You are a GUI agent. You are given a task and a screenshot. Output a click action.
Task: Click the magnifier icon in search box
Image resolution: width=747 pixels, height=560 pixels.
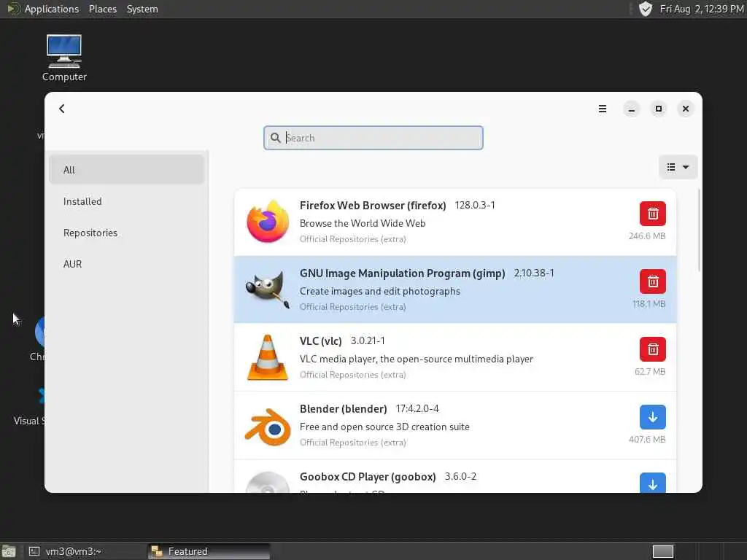275,138
